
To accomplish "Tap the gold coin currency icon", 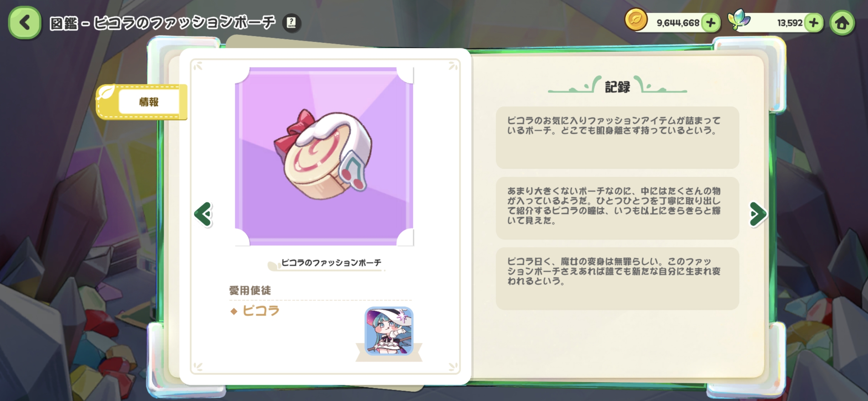I will point(636,20).
